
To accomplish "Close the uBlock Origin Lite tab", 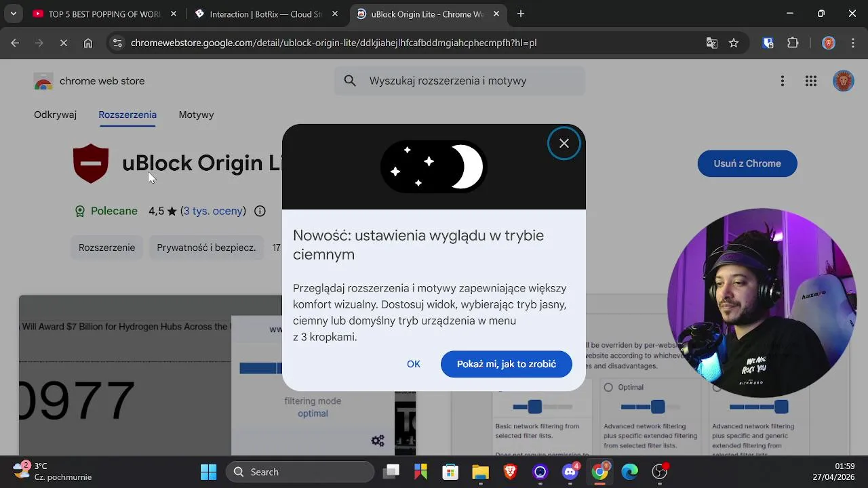I will [496, 14].
